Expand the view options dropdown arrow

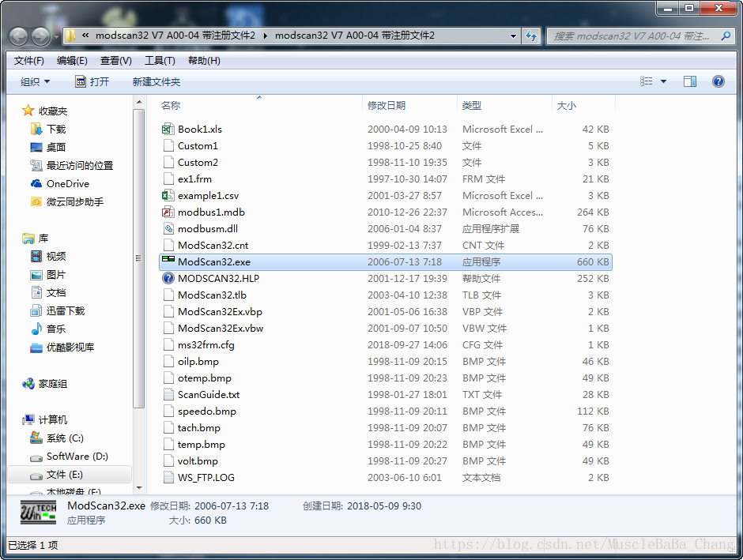click(663, 81)
